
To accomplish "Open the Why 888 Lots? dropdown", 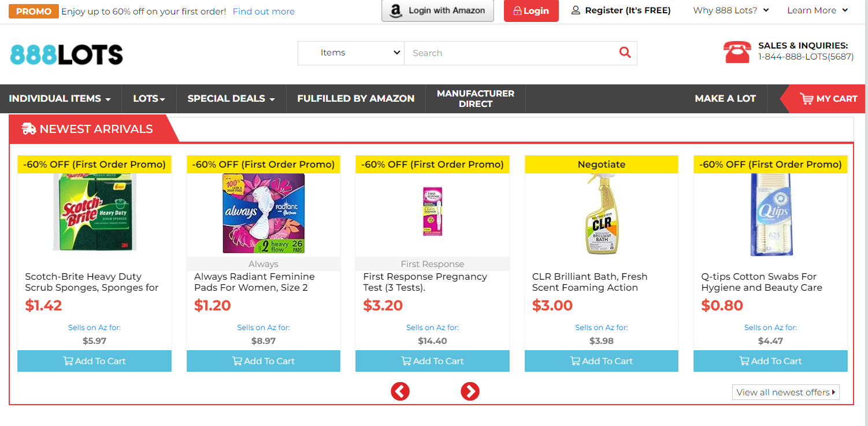I will (x=731, y=10).
